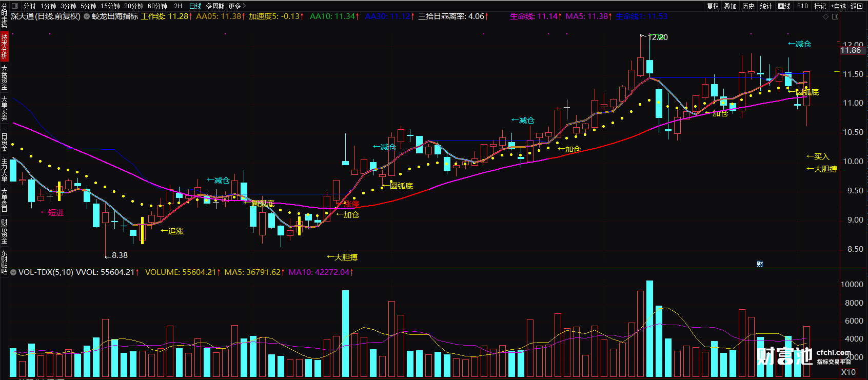
Task: Open 大盘资金 sidebar tab
Action: click(4, 78)
